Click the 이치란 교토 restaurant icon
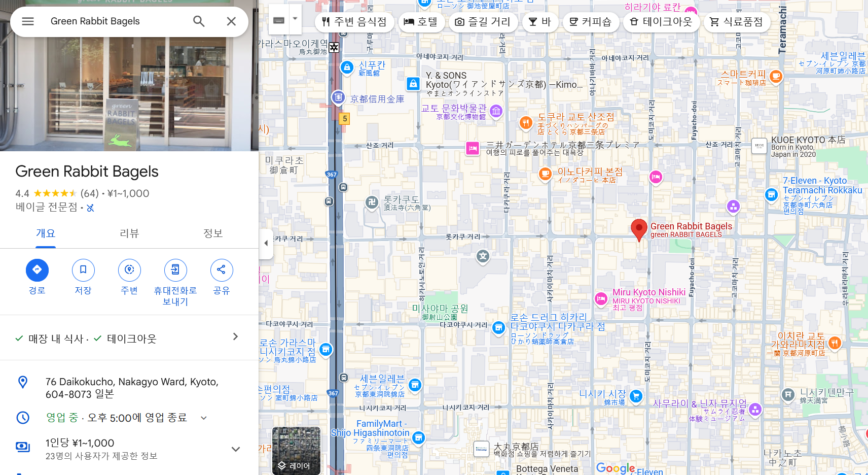 835,343
